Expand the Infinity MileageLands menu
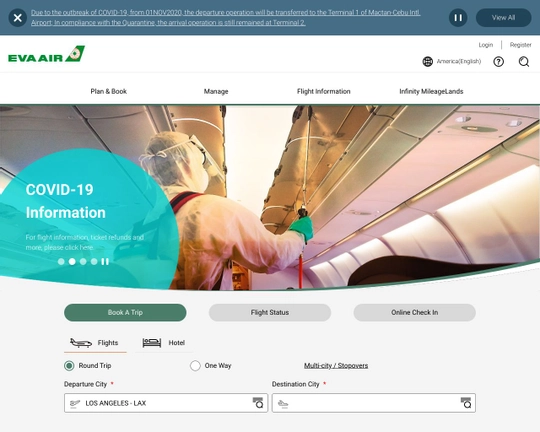The width and height of the screenshot is (540, 432). click(431, 91)
